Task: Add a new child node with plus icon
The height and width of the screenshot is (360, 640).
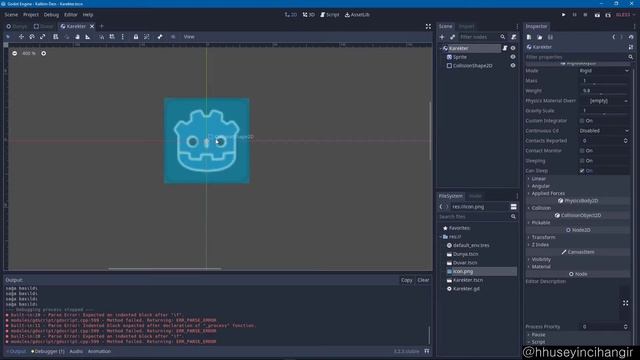Action: pos(442,37)
